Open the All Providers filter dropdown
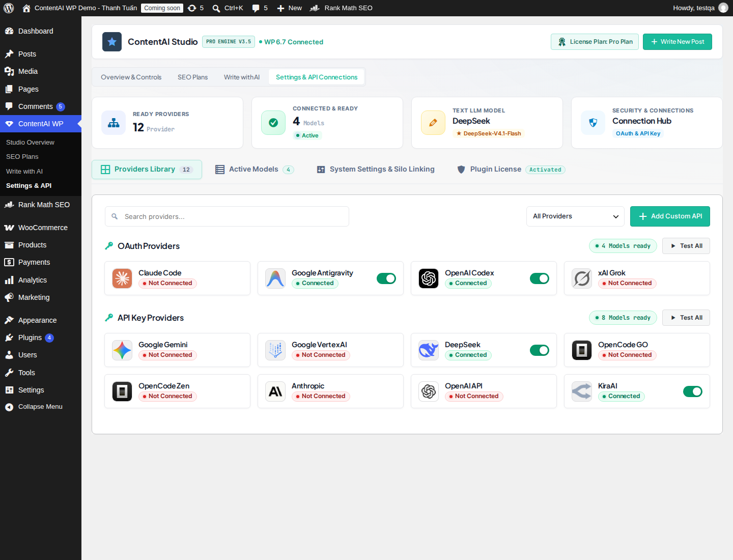 tap(575, 216)
